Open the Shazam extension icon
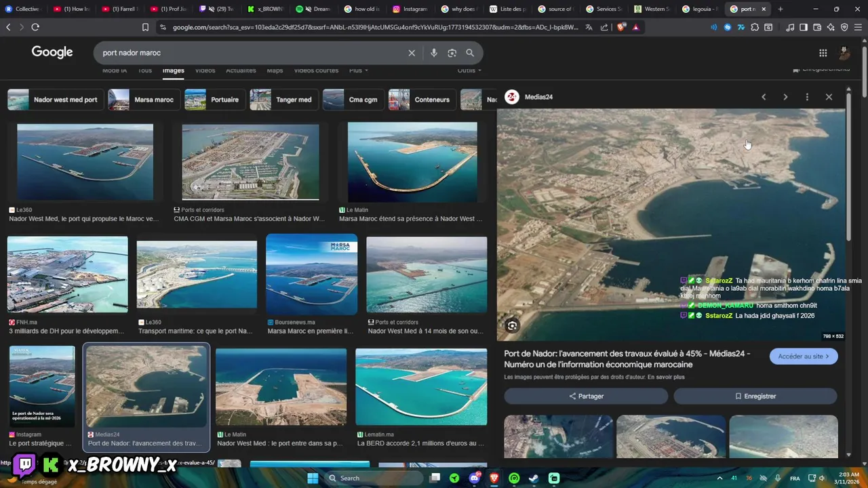Viewport: 868px width, 488px height. coord(728,27)
